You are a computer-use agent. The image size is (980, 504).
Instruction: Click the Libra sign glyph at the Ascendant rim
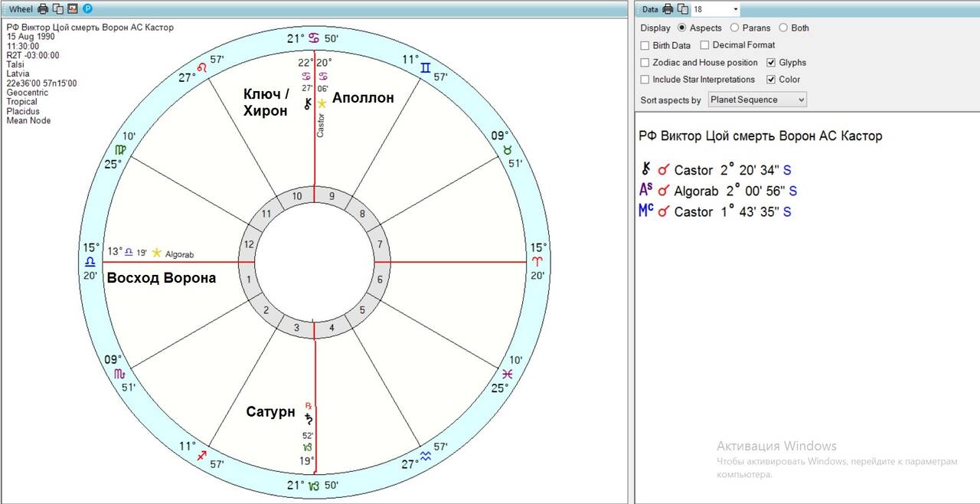pos(90,262)
